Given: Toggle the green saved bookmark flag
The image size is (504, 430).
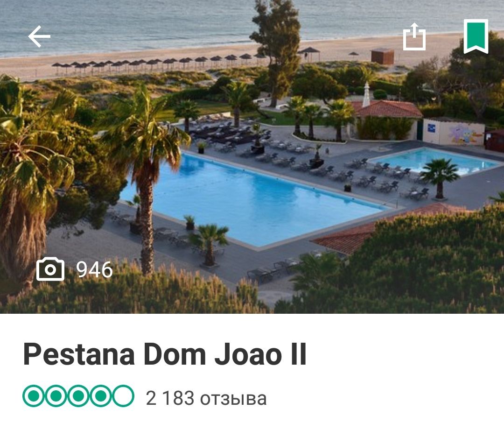Looking at the screenshot, I should point(476,36).
